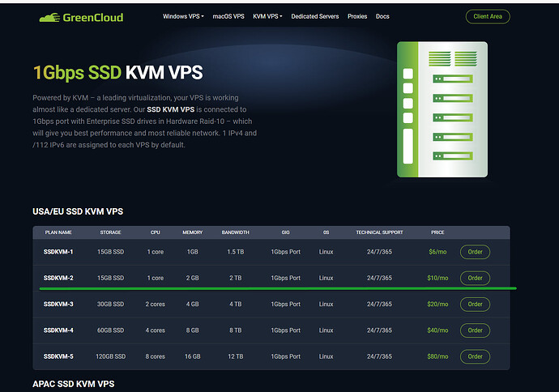559x392 pixels.
Task: Click the TECHNICAL SUPPORT column header
Action: 379,232
